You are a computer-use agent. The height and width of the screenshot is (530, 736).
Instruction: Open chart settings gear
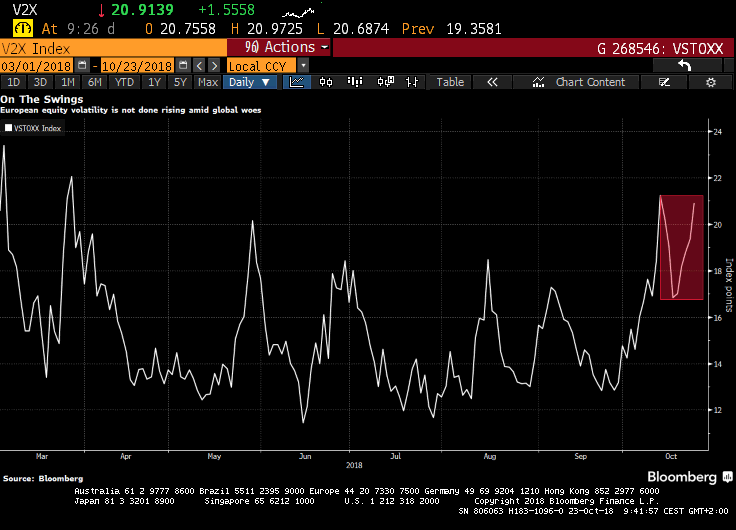(711, 82)
